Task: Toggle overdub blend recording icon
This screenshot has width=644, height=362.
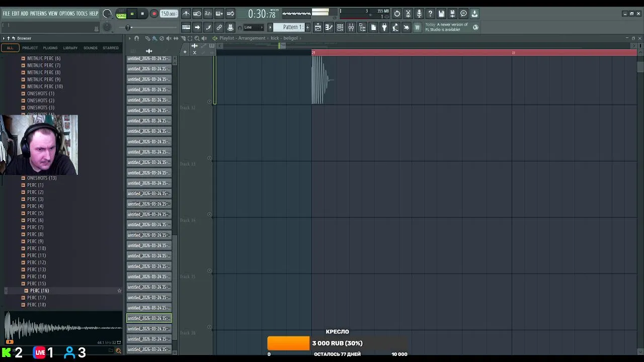Action: click(x=219, y=14)
